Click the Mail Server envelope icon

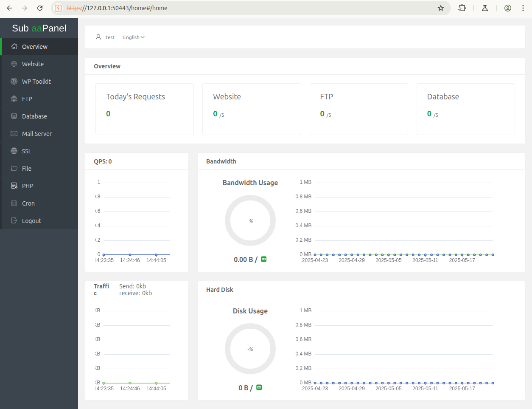point(14,134)
